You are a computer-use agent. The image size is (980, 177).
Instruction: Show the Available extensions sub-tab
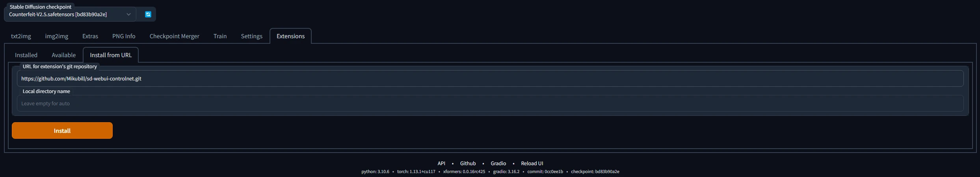click(x=64, y=55)
